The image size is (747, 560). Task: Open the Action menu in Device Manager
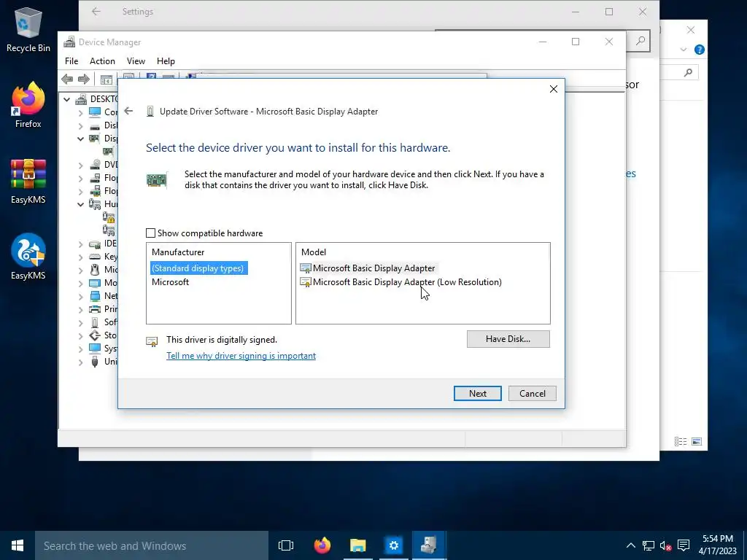[102, 61]
